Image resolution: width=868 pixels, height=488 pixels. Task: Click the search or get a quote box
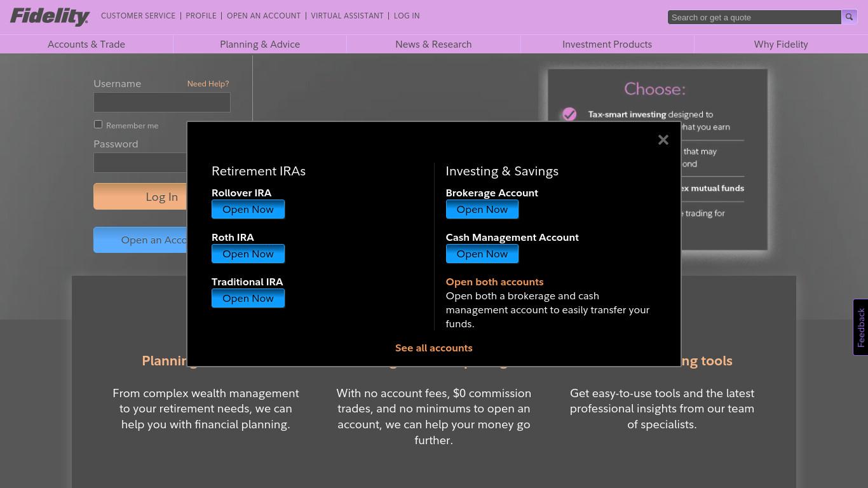point(754,17)
